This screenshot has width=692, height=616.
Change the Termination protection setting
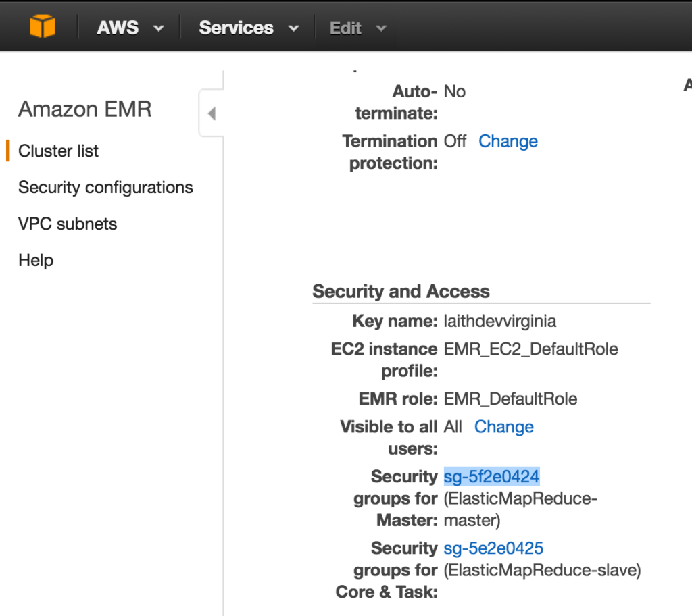pos(508,141)
